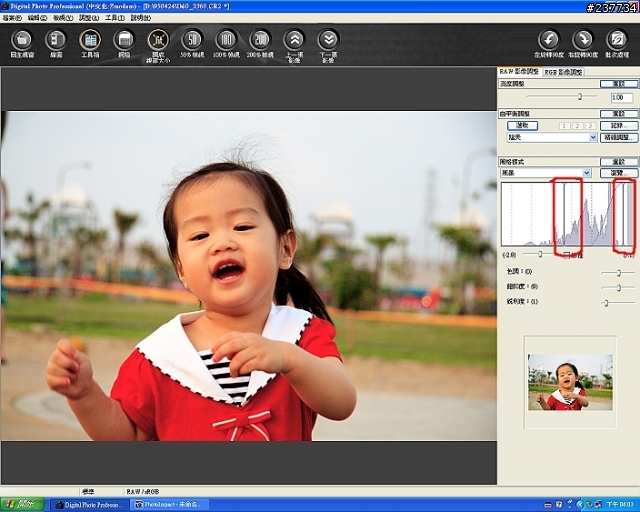Screen dimensions: 640x512
Task: Click the color saturation slider
Action: [618, 287]
